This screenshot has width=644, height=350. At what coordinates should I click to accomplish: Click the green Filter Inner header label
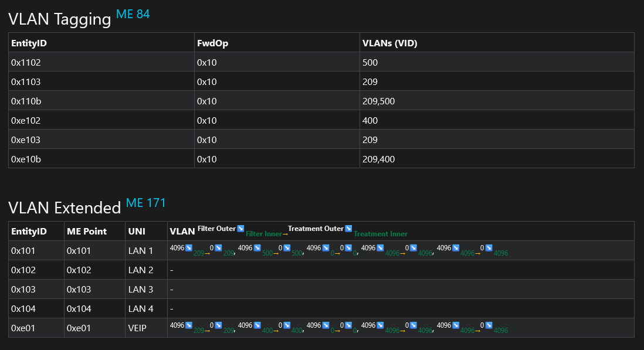(264, 234)
